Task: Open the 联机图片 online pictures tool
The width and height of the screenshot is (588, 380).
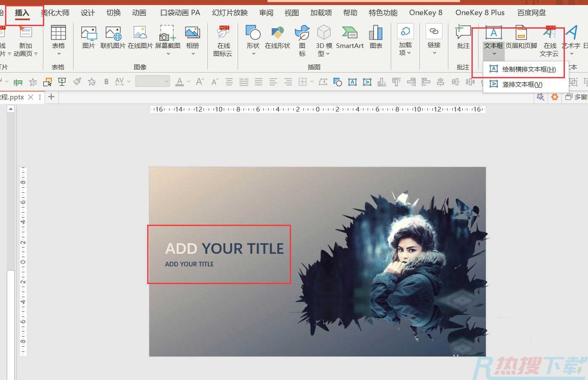Action: click(x=113, y=37)
